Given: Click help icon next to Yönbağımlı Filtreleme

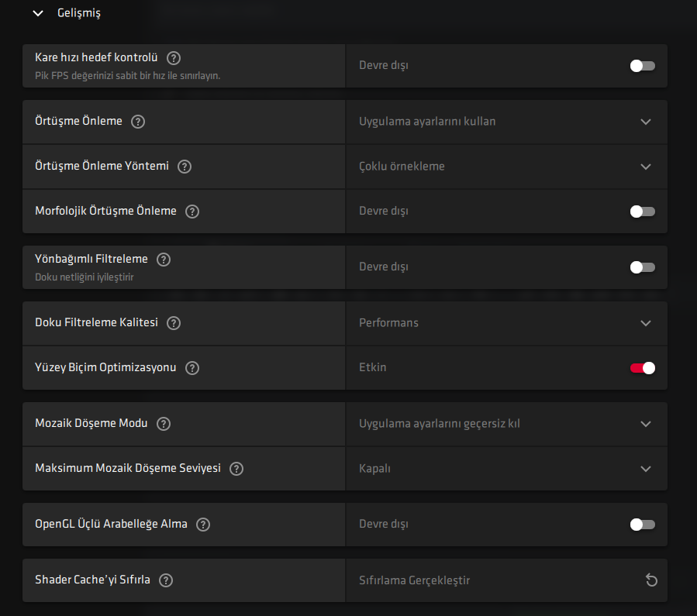Looking at the screenshot, I should [x=164, y=260].
